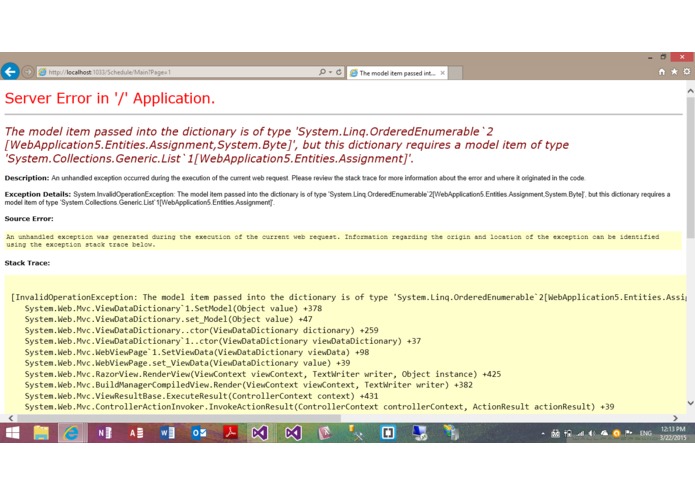Screen dimensions: 695x494
Task: Click the 'WebViewPage`1.SetViewData' line
Action: pyautogui.click(x=197, y=353)
